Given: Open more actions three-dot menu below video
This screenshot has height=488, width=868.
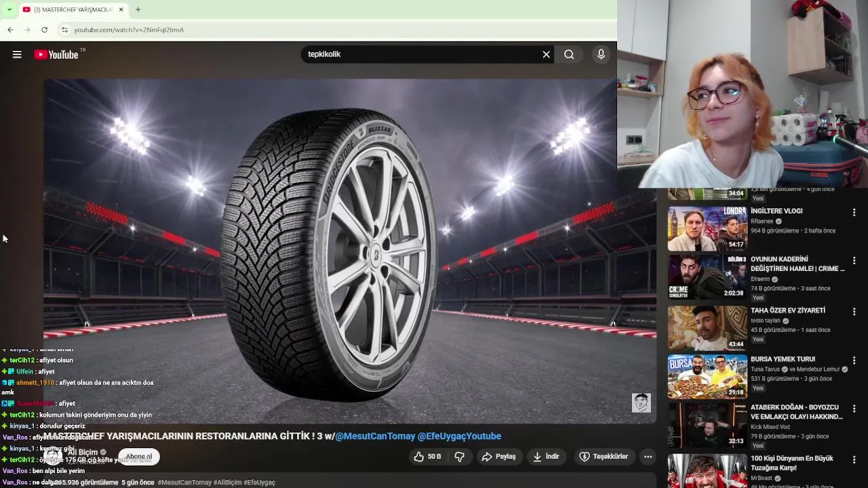Looking at the screenshot, I should point(648,457).
